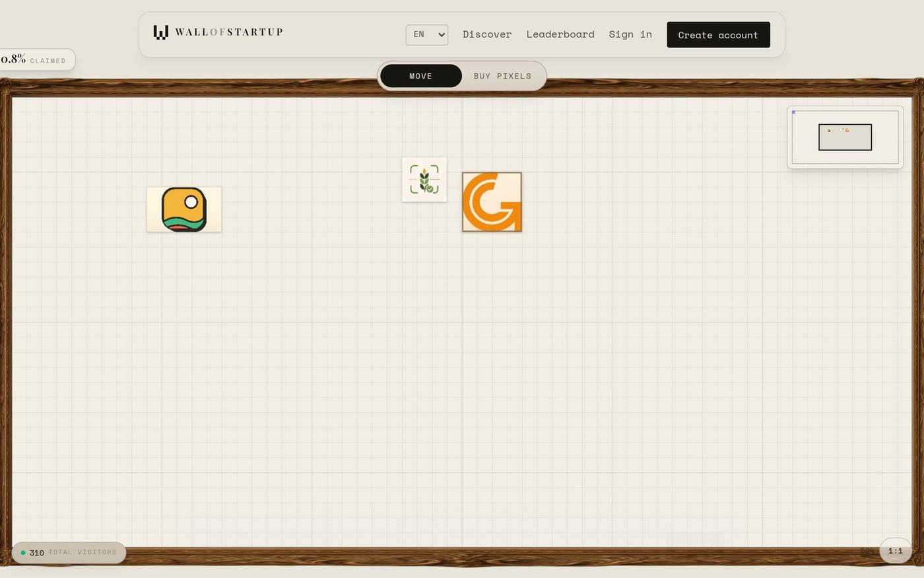Open the Leaderboard page
This screenshot has height=578, width=924.
point(560,34)
